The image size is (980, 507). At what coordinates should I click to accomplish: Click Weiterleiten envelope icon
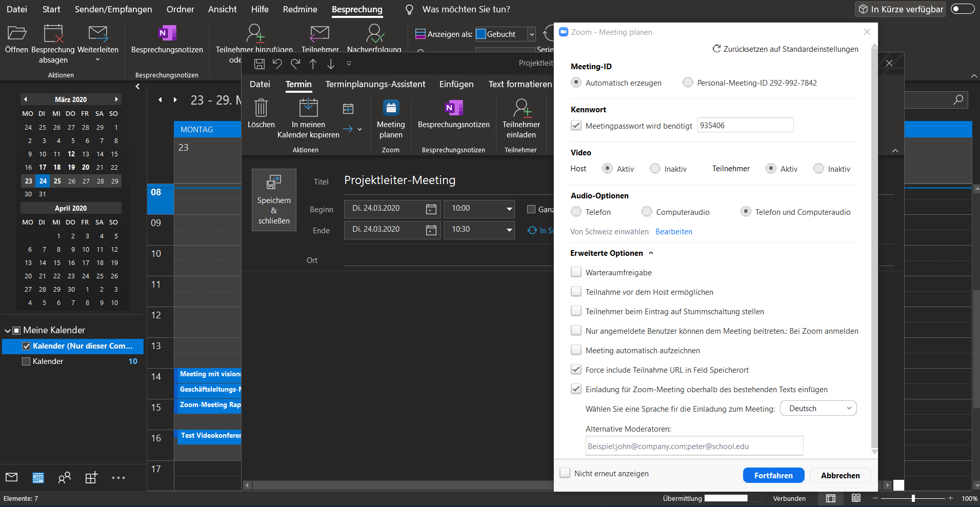(x=97, y=35)
